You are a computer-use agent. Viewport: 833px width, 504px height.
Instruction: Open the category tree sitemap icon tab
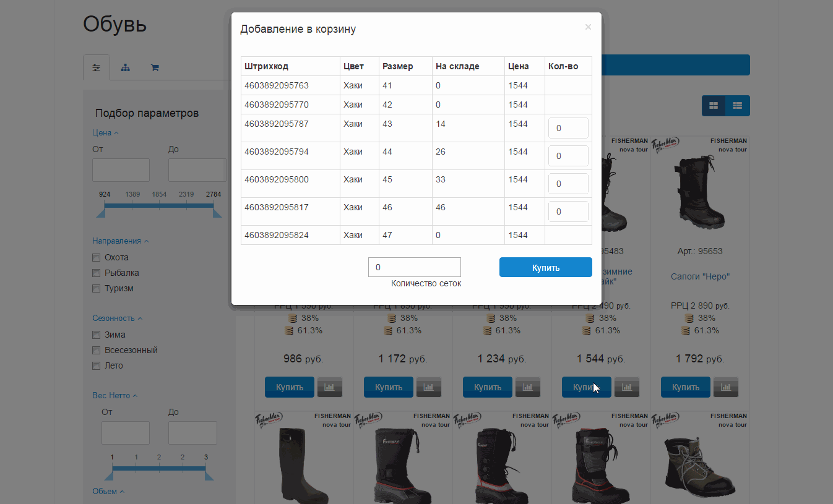coord(126,67)
